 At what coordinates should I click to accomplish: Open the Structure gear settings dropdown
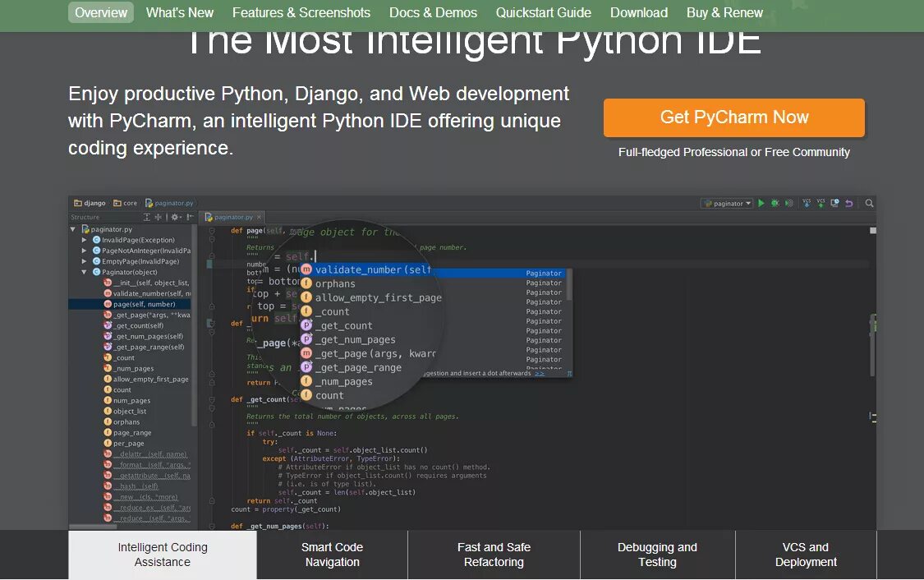point(176,217)
